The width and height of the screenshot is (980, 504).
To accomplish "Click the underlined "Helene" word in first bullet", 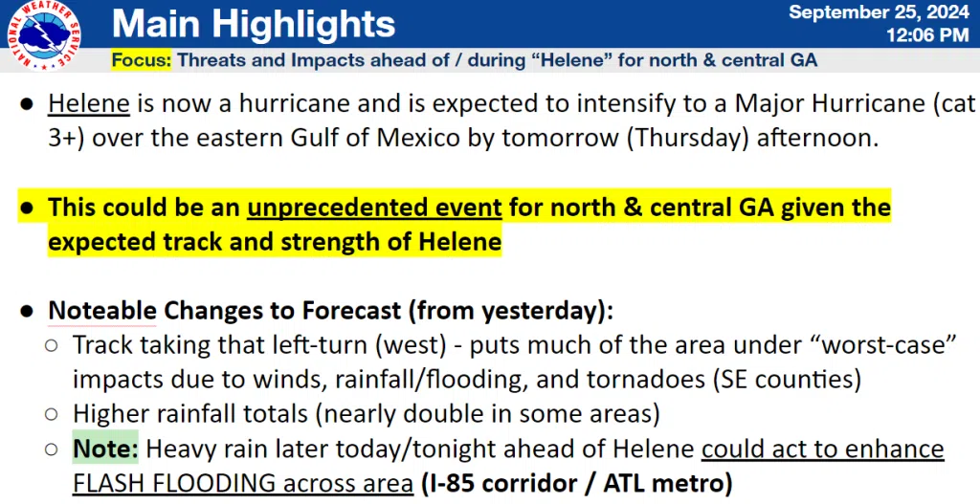I will click(x=93, y=103).
